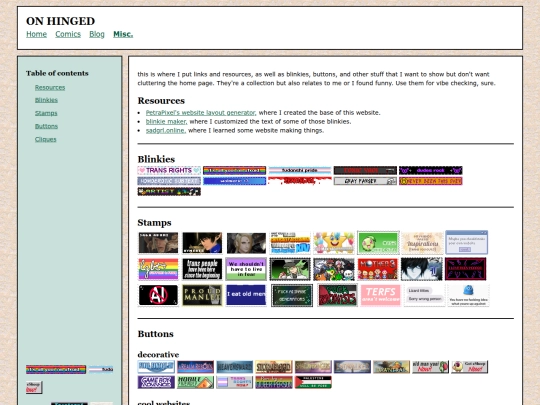Click the green-haired trainer stamp
The height and width of the screenshot is (405, 540).
click(290, 269)
